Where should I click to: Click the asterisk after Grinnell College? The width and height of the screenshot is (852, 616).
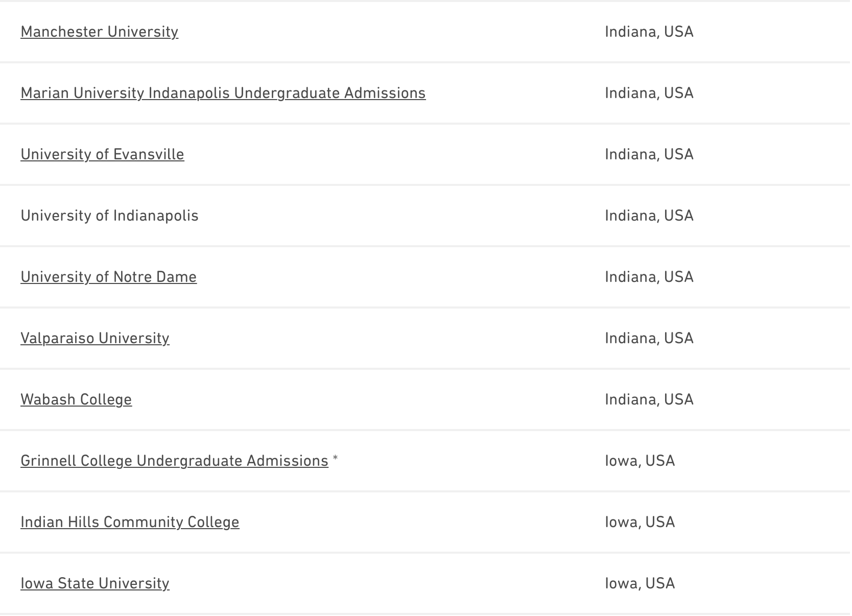[335, 459]
